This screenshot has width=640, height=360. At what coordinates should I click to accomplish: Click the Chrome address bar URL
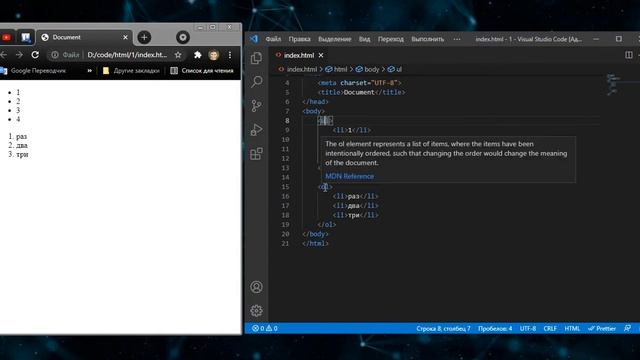coord(127,55)
